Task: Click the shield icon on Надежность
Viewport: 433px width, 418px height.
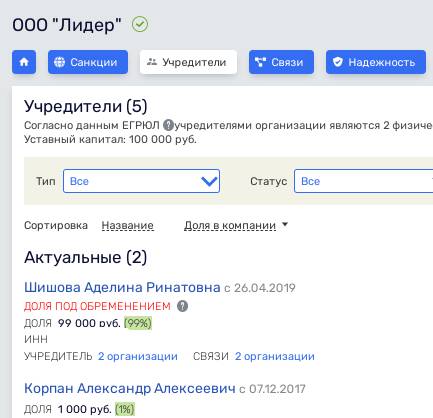Action: pos(338,62)
